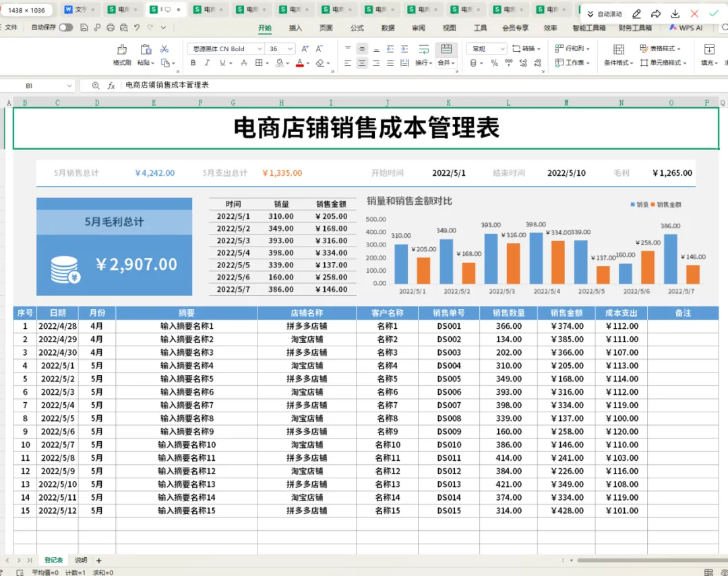Click the Percent style icon
This screenshot has width=728, height=576.
click(x=495, y=63)
